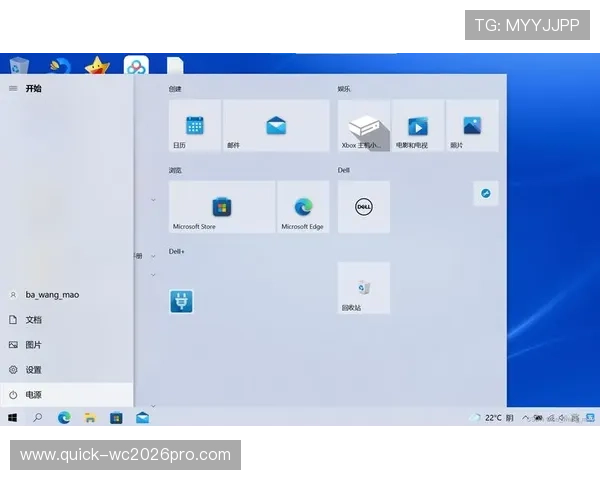Click the 22°C 阴 weather widget
The height and width of the screenshot is (480, 600).
[492, 418]
